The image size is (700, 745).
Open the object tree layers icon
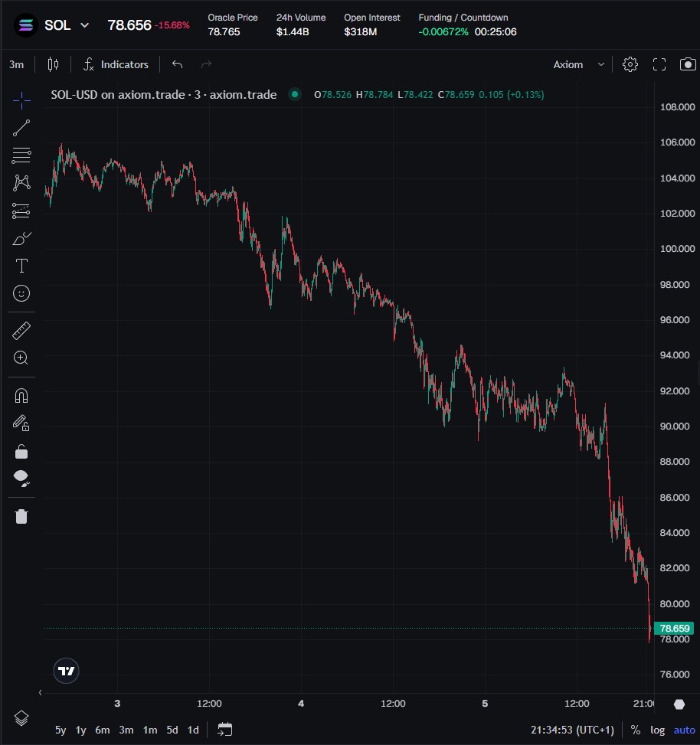[x=21, y=718]
